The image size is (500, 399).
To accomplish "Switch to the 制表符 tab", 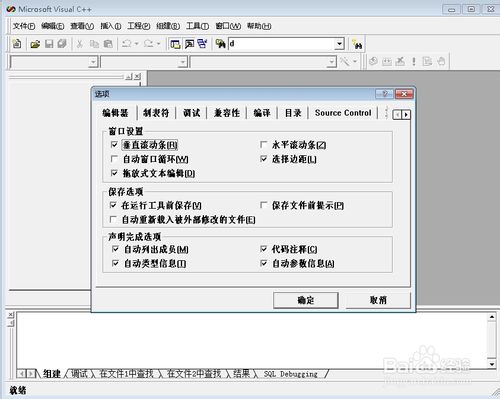I will pyautogui.click(x=156, y=113).
